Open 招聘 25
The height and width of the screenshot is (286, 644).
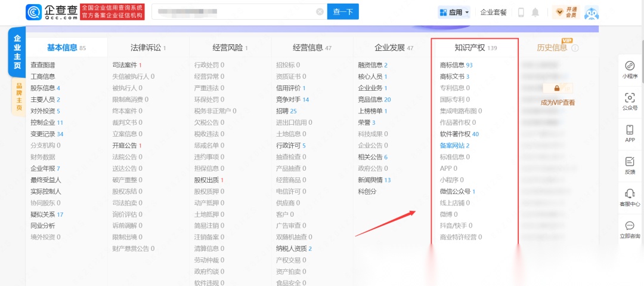[x=286, y=111]
